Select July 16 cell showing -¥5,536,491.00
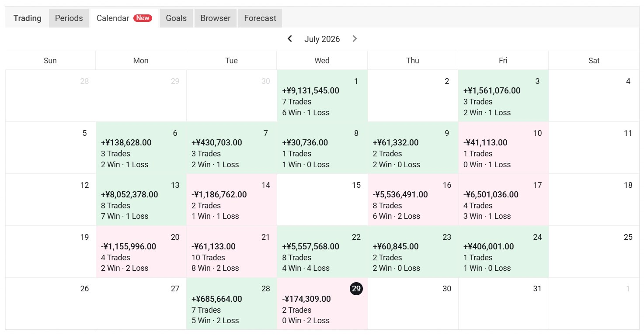Image resolution: width=644 pixels, height=335 pixels. (x=413, y=200)
